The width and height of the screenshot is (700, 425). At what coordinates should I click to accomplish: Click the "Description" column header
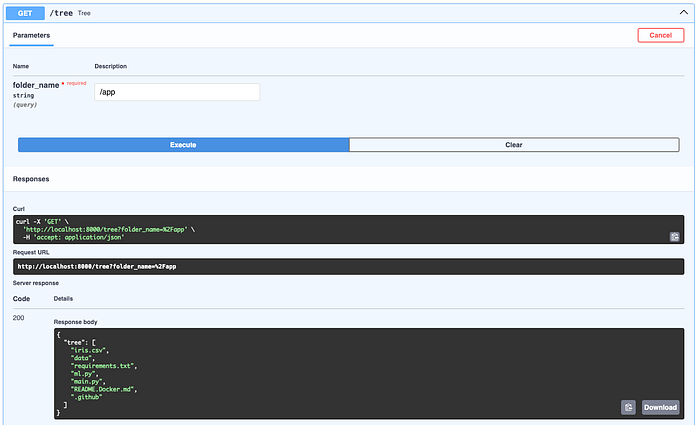coord(111,66)
